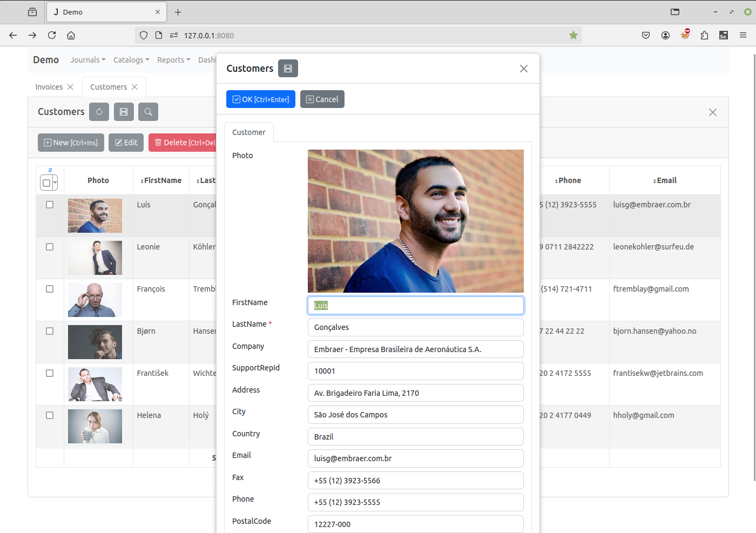756x533 pixels.
Task: Click Leonie's photo thumbnail in the table
Action: pos(95,258)
